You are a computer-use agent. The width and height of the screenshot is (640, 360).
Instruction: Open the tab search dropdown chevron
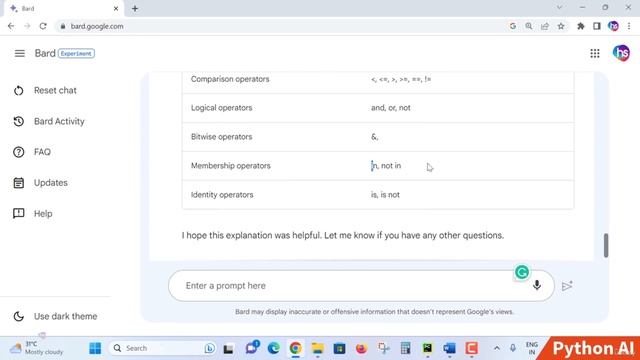pyautogui.click(x=560, y=7)
